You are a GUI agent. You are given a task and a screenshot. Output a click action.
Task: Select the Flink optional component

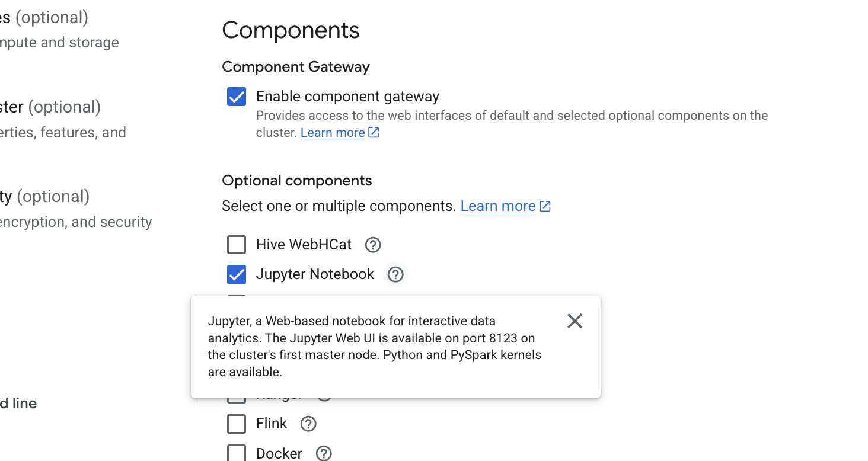[236, 424]
